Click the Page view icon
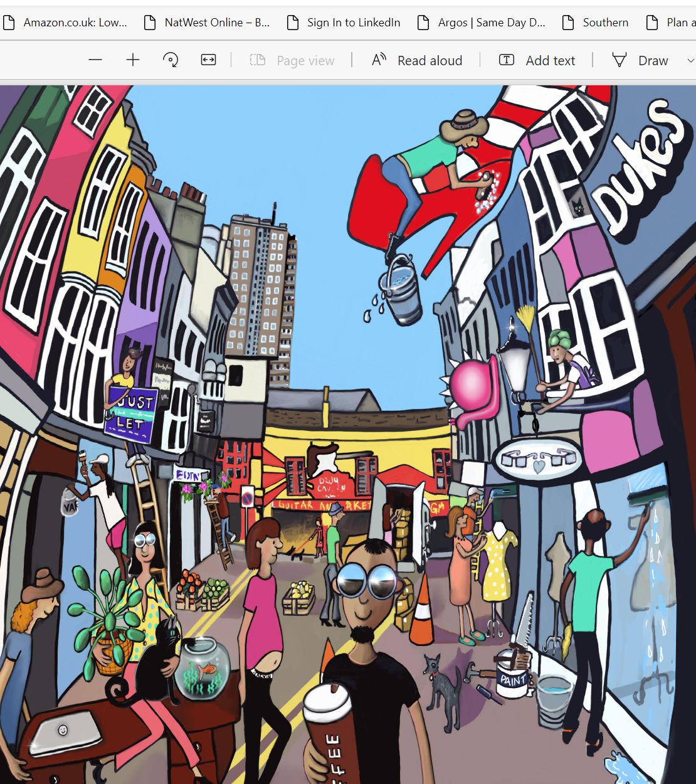 pos(258,60)
